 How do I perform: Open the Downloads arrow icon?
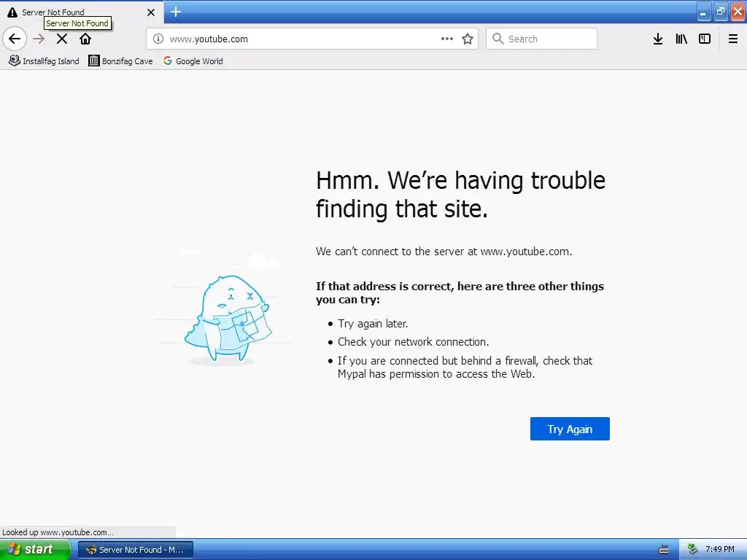click(658, 39)
